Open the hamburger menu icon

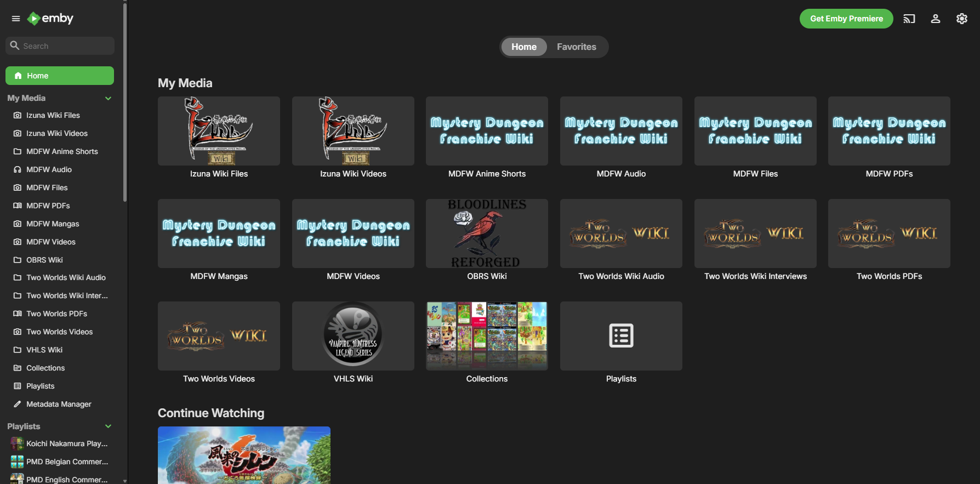16,19
